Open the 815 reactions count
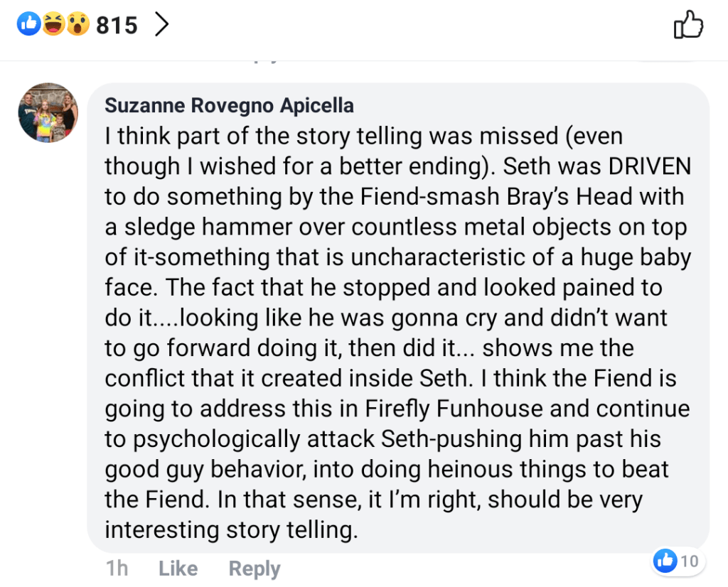The height and width of the screenshot is (587, 728). (x=117, y=26)
